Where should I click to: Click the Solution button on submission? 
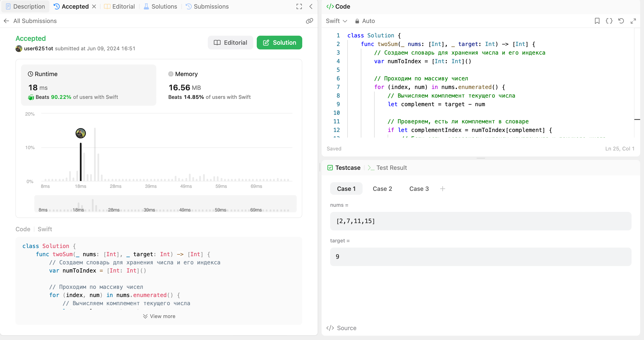click(279, 43)
